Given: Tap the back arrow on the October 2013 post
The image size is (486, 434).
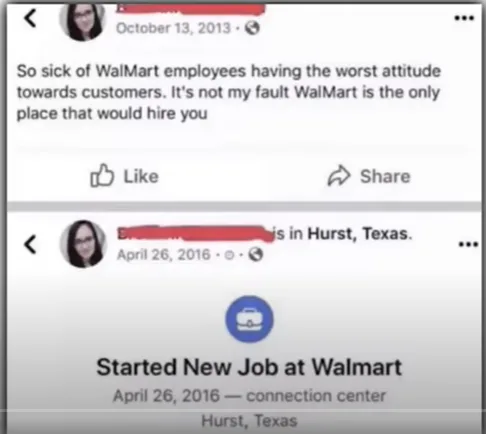Looking at the screenshot, I should [x=30, y=18].
